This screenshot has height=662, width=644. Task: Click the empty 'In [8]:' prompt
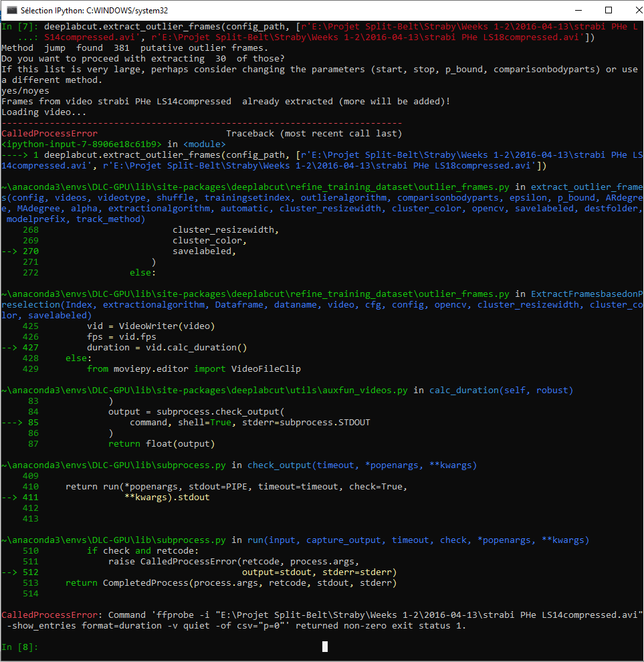tap(20, 647)
